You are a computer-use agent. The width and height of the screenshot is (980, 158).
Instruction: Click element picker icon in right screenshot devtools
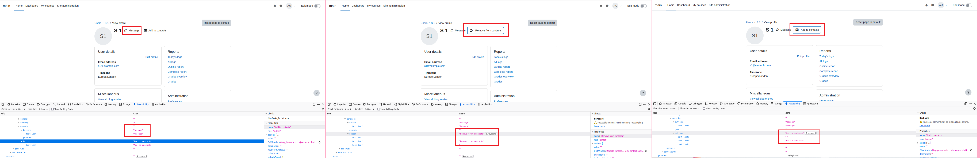655,103
